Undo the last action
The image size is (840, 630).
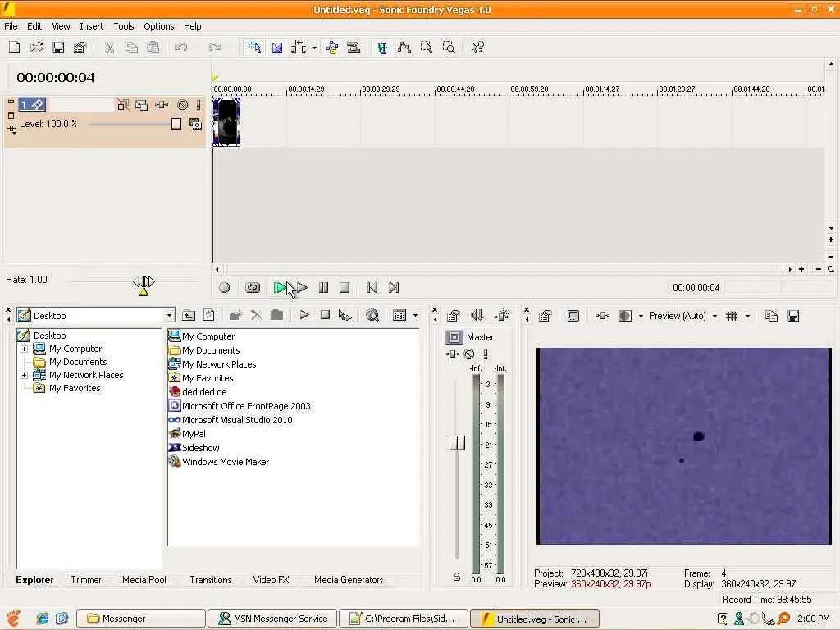(181, 48)
